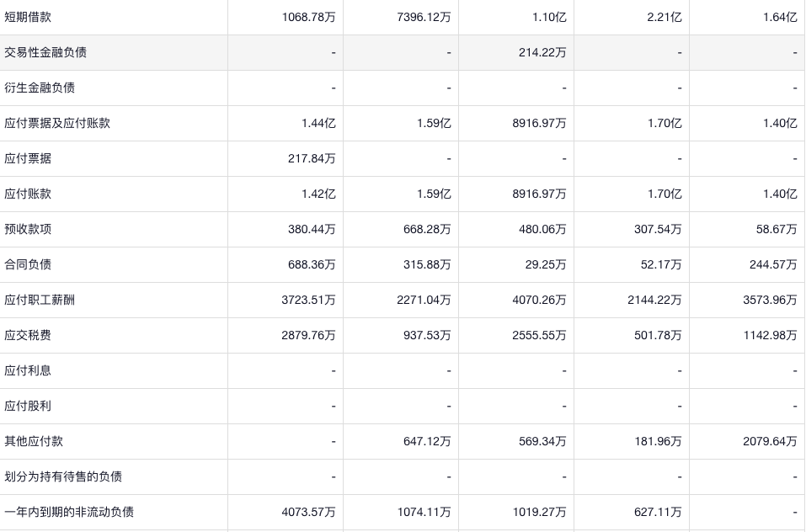The height and width of the screenshot is (532, 806).
Task: Select the 预收款项 row label
Action: pyautogui.click(x=28, y=229)
